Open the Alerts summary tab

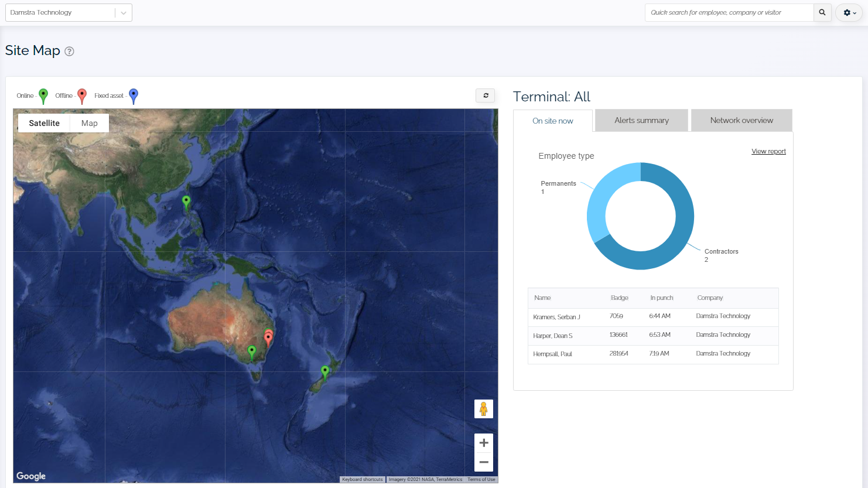coord(641,121)
